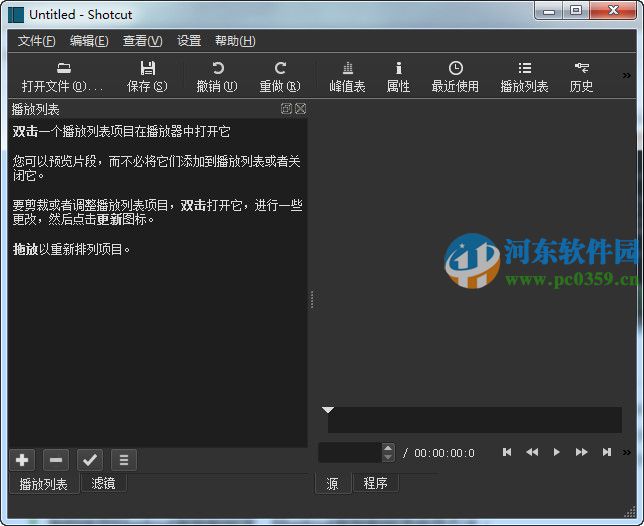Click the player scrub bar
644x526 pixels.
[x=475, y=420]
